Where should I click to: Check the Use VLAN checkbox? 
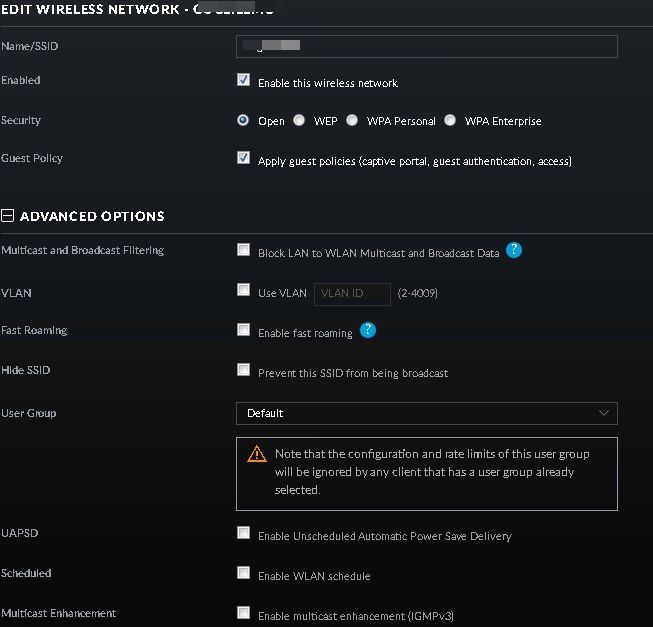tap(243, 290)
